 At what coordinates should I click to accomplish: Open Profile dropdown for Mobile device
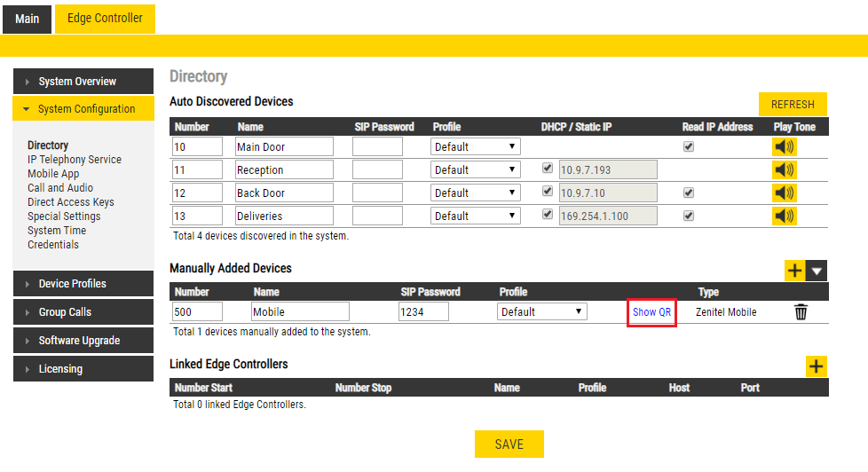(541, 312)
